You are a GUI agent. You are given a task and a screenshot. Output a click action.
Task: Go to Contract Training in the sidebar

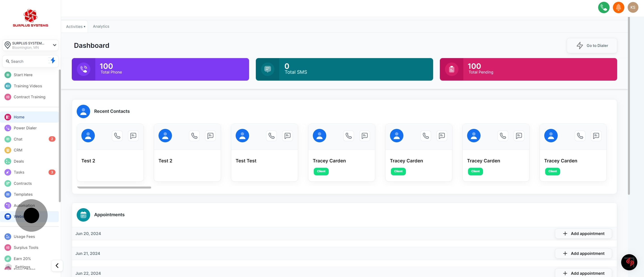[30, 97]
